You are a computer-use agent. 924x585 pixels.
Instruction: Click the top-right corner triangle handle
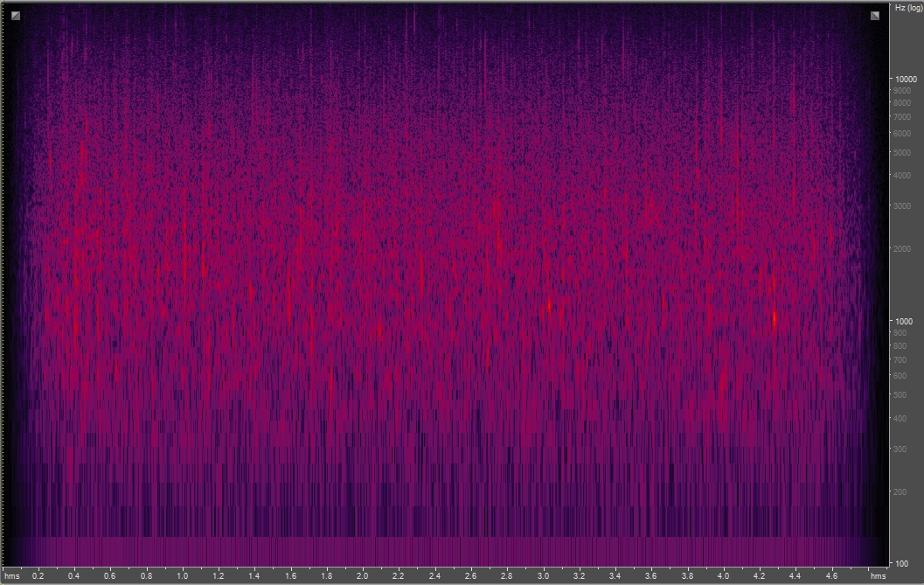(873, 14)
